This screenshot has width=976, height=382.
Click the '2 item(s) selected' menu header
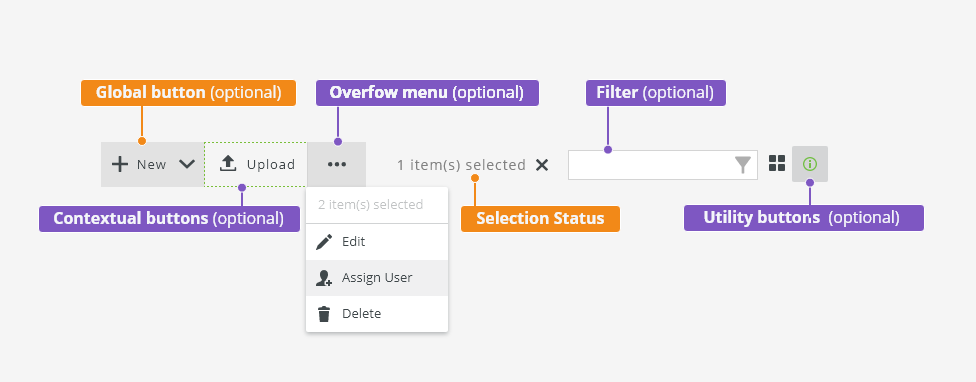pos(370,205)
